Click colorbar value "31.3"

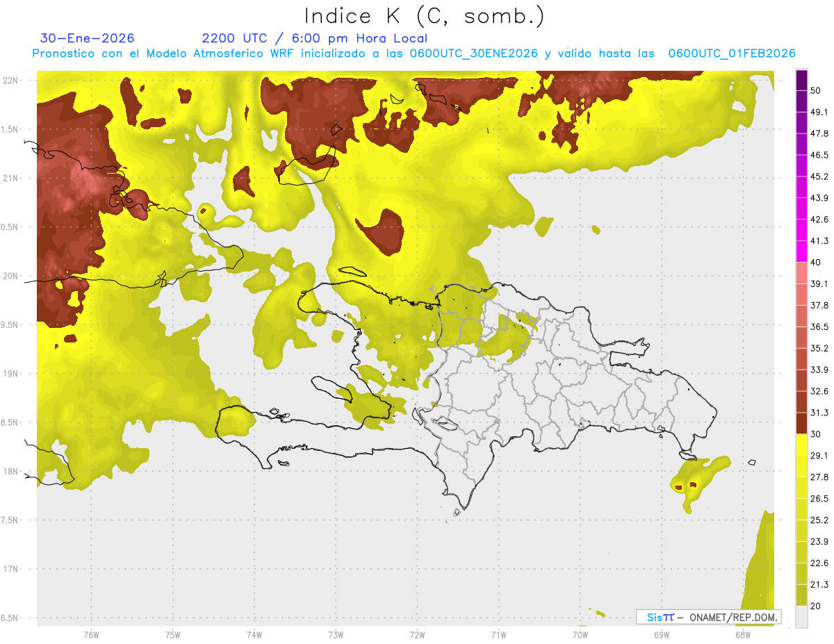point(819,413)
